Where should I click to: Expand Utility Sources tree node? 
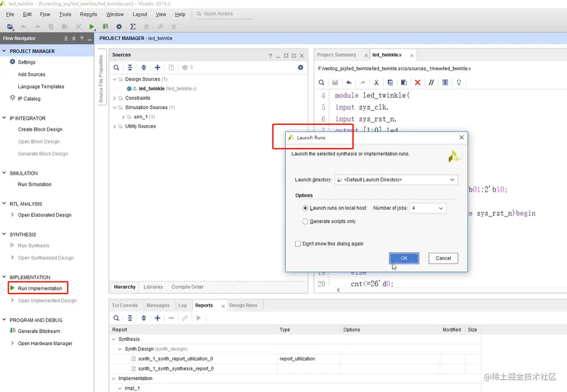115,126
